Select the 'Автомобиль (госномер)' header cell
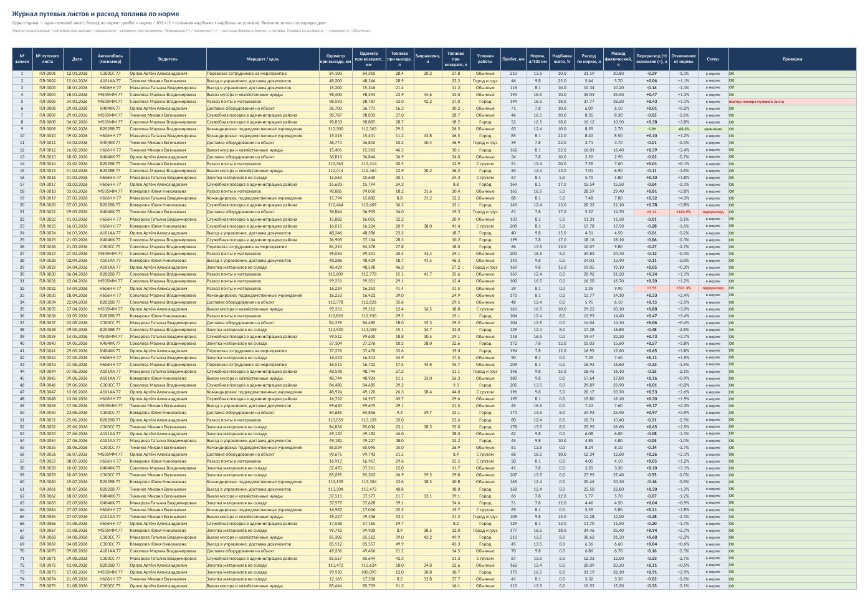Image resolution: width=868 pixels, height=601 pixels. 110,59
